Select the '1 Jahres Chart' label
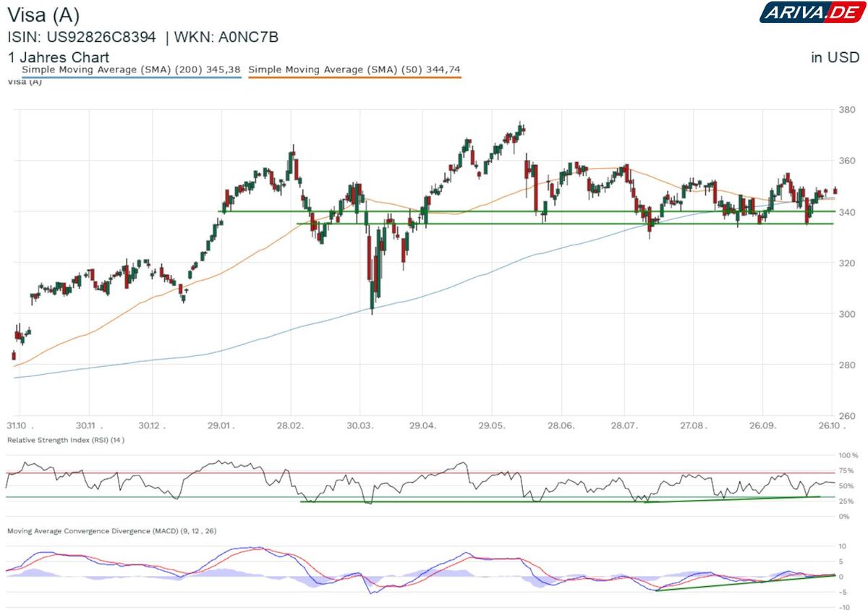Screen dimensions: 868x610 (59, 57)
